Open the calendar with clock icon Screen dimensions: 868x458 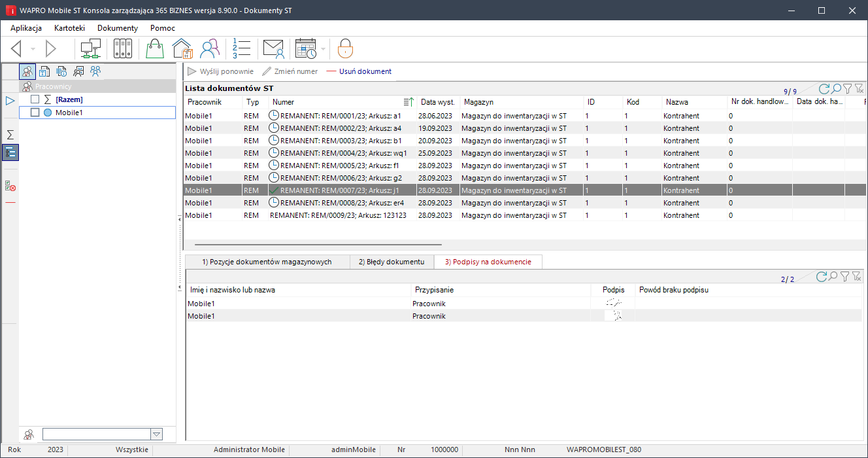click(x=306, y=49)
